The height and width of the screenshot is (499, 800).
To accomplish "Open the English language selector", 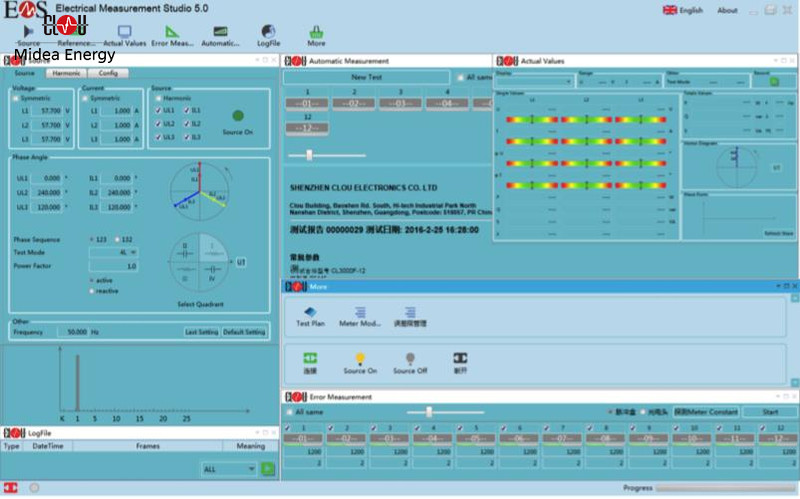I will [x=683, y=10].
